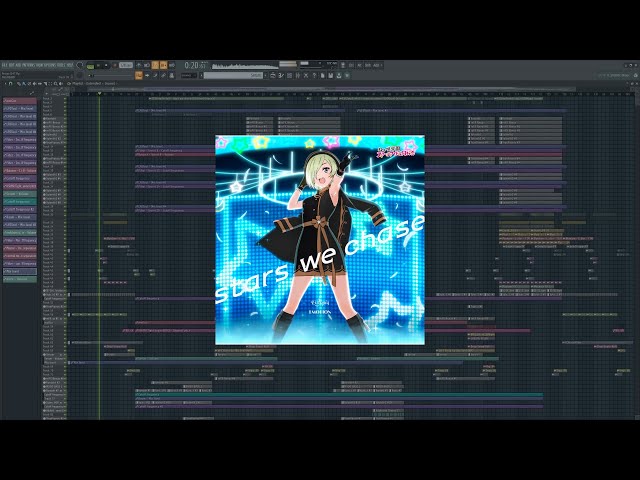Image resolution: width=640 pixels, height=480 pixels.
Task: Click the oscilloscope waveform display
Action: pos(245,66)
